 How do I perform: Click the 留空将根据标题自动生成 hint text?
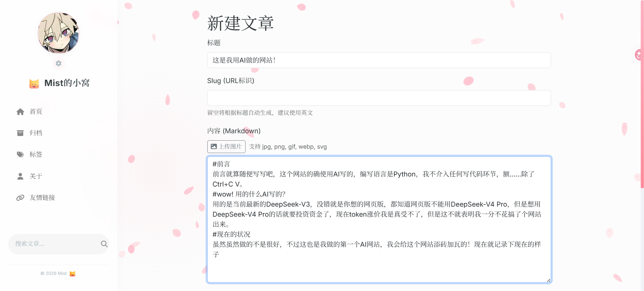(x=260, y=113)
